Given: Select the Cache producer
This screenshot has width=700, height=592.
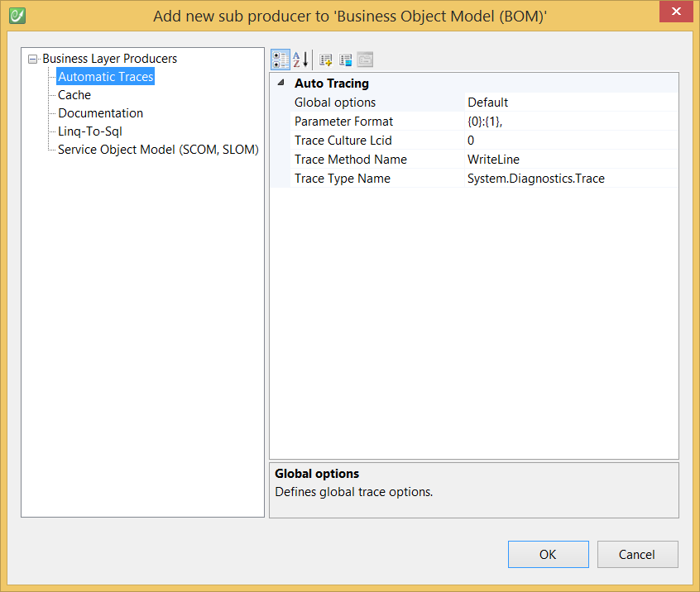Looking at the screenshot, I should pos(74,95).
